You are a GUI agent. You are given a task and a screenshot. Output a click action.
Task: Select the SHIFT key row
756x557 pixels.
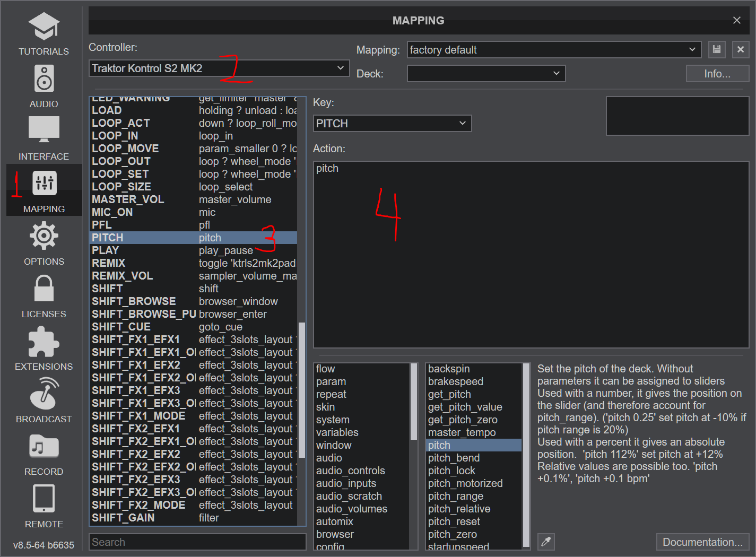coord(194,289)
